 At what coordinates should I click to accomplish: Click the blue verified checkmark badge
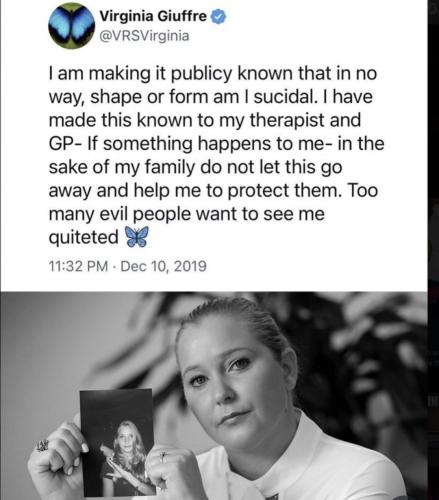219,16
